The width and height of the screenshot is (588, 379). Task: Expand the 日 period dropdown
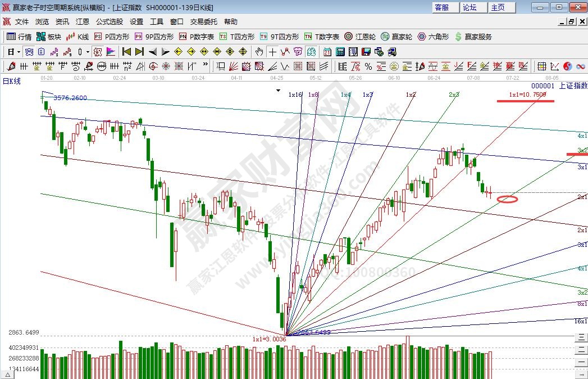pyautogui.click(x=13, y=52)
